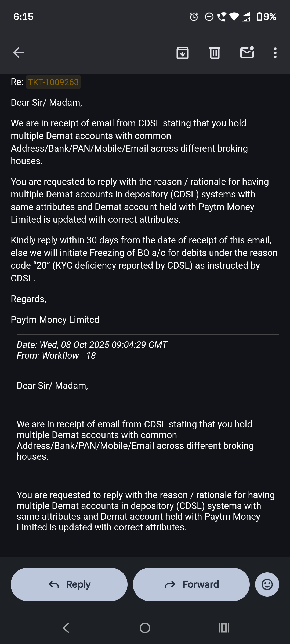Tap the clock showing 6:15

click(23, 17)
